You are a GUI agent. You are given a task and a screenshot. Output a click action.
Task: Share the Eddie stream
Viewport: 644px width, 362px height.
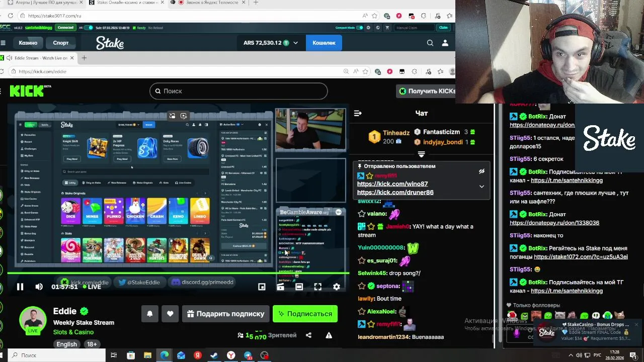tap(308, 335)
